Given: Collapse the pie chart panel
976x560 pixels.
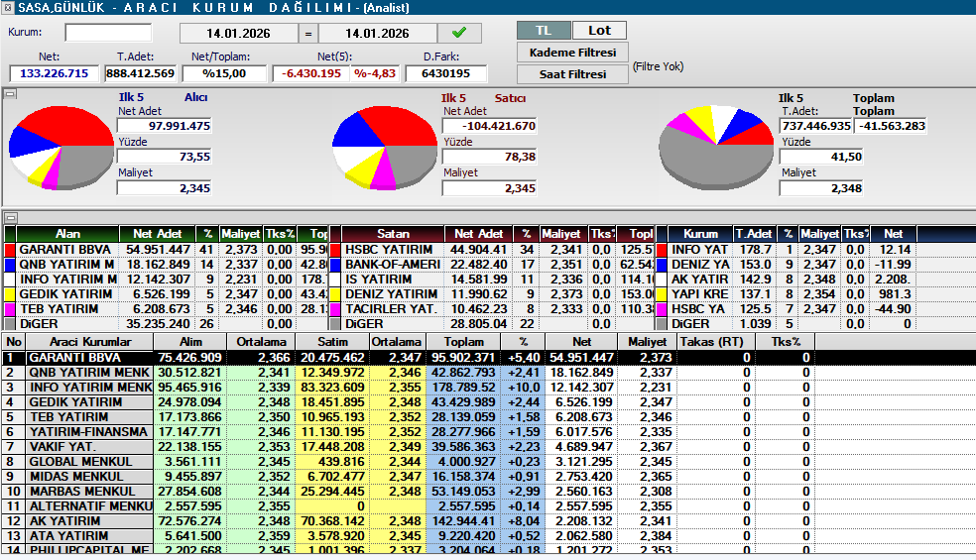Looking at the screenshot, I should [10, 94].
